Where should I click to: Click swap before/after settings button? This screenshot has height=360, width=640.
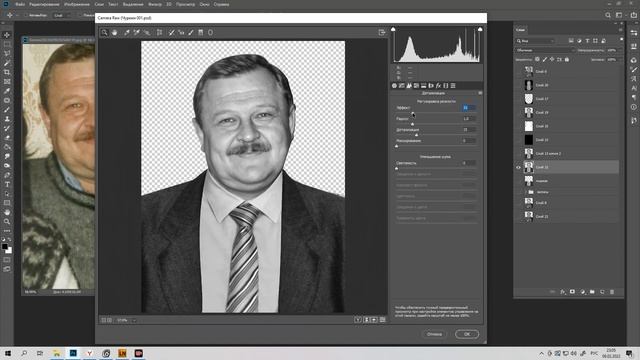(366, 320)
